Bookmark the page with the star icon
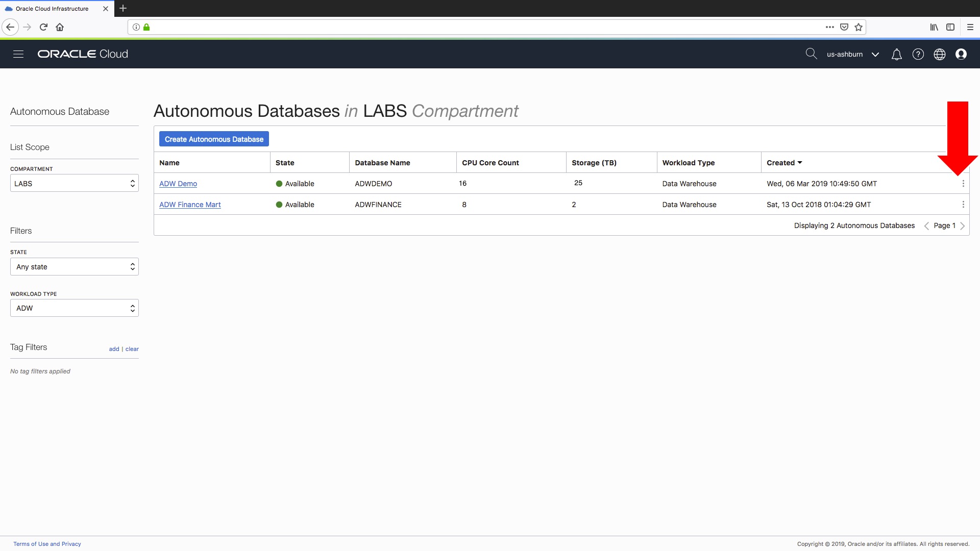 tap(859, 27)
